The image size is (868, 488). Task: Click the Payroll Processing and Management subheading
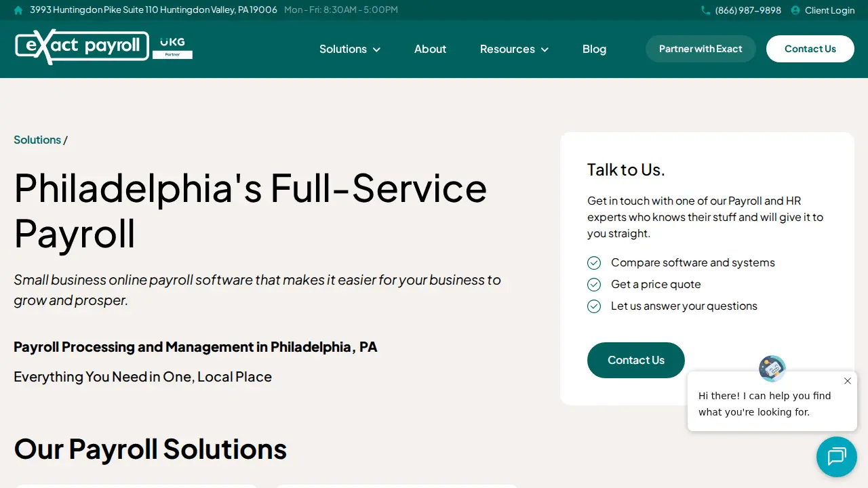tap(195, 347)
